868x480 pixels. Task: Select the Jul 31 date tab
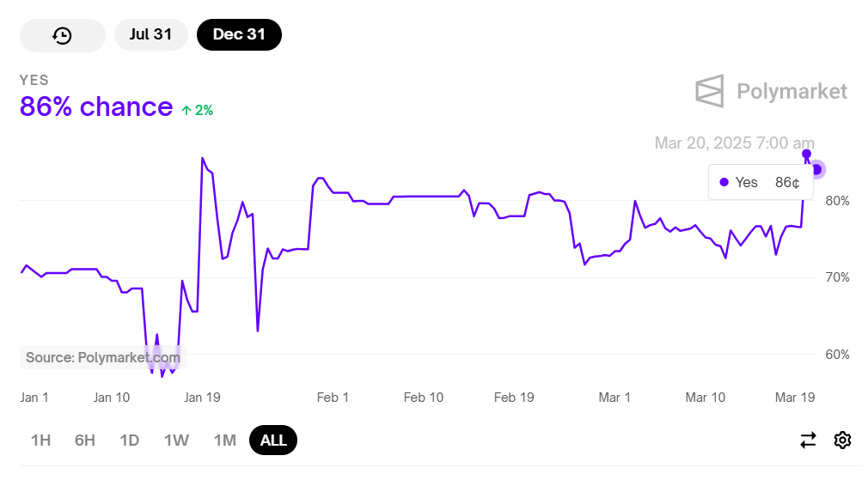150,35
